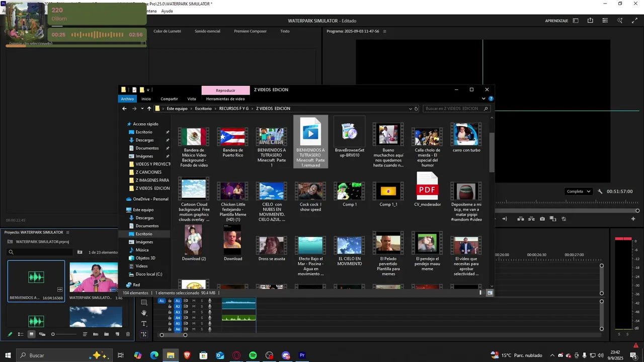Open Herramientas de vídeo tab
The height and width of the screenshot is (362, 644).
pyautogui.click(x=225, y=99)
